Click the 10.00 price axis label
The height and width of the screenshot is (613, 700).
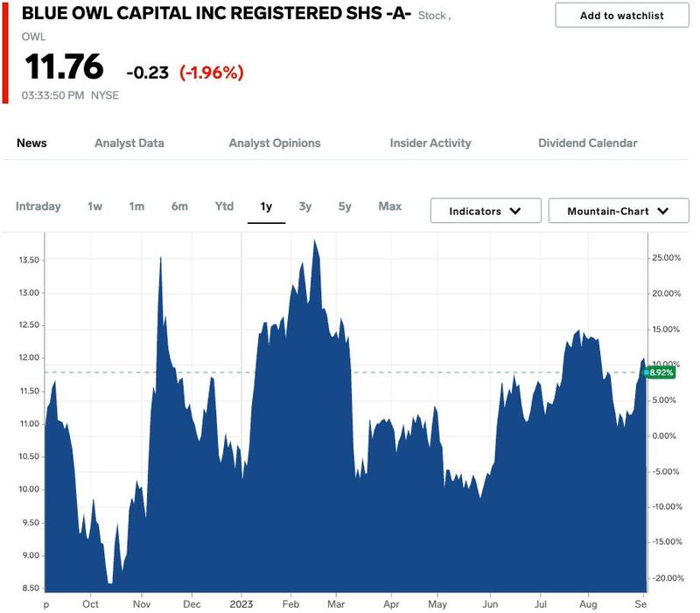[29, 490]
